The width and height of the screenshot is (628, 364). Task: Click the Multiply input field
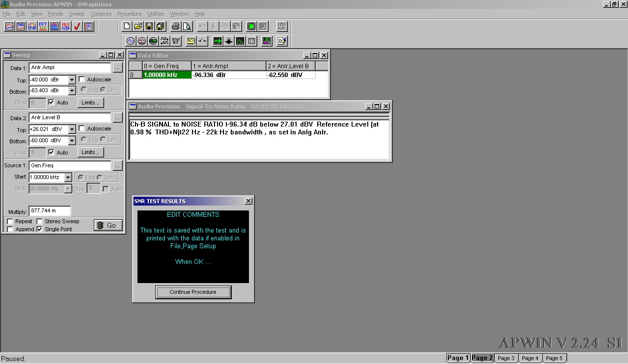click(x=50, y=211)
